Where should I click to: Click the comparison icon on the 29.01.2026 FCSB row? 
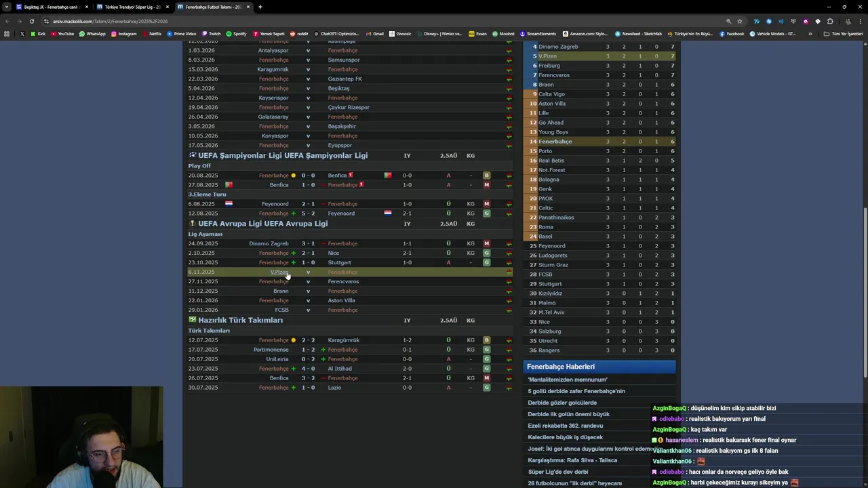[x=509, y=310]
